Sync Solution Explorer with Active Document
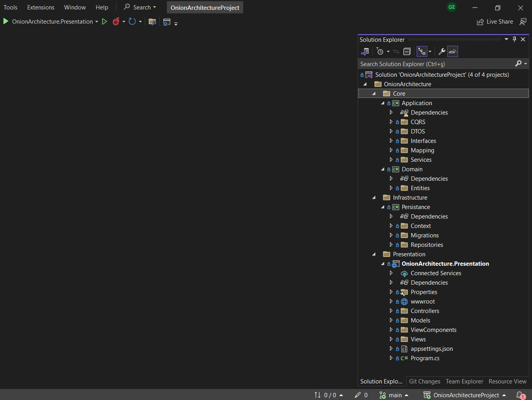Image resolution: width=532 pixels, height=400 pixels. [396, 51]
